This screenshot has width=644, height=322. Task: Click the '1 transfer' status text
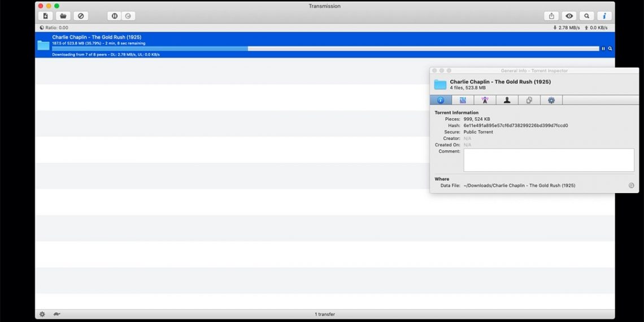click(x=325, y=314)
